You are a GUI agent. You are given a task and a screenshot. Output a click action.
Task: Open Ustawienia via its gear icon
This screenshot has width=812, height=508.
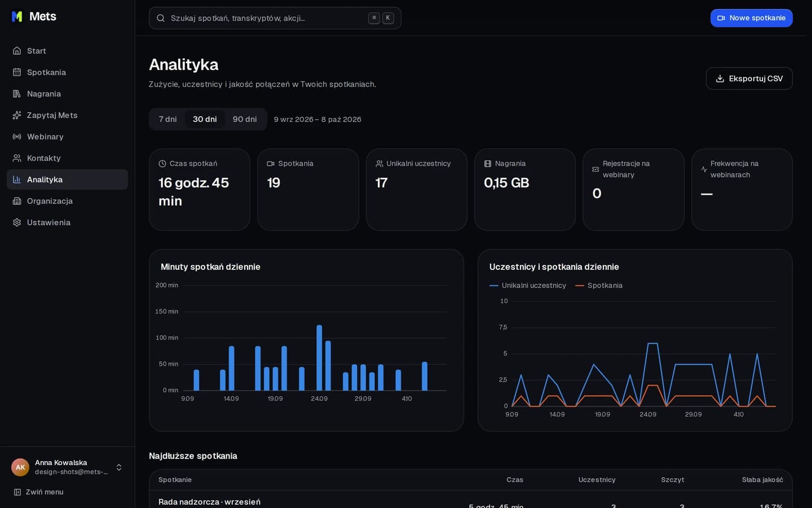pos(17,222)
